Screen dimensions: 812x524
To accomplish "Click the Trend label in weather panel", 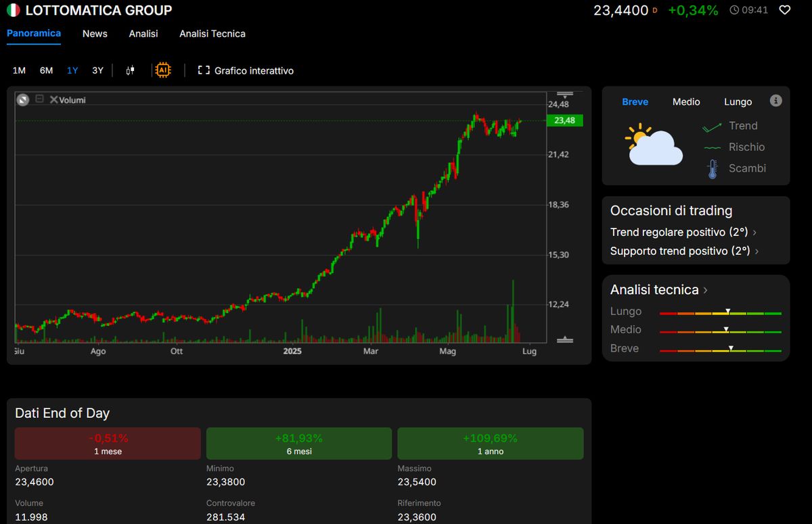I will [743, 126].
